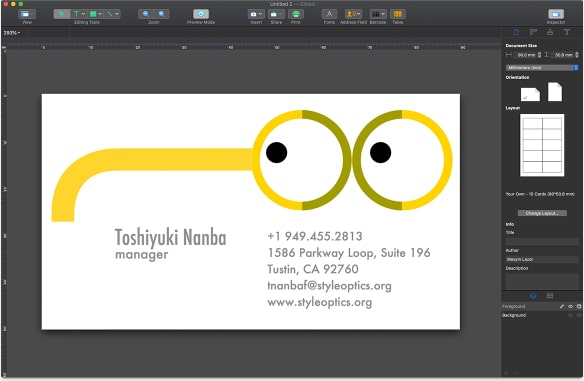Image resolution: width=584 pixels, height=381 pixels.
Task: Insert a Table from toolbar
Action: (398, 14)
